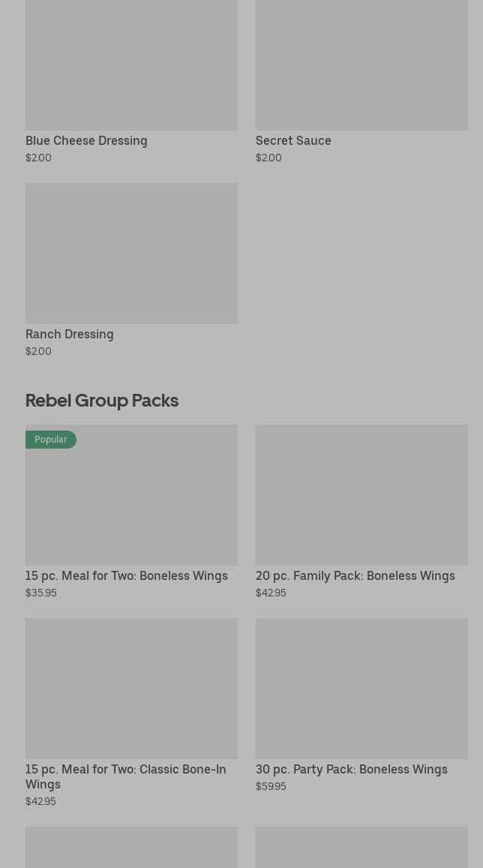483x868 pixels.
Task: Click the Rebel Group Packs section heading
Action: (x=102, y=400)
